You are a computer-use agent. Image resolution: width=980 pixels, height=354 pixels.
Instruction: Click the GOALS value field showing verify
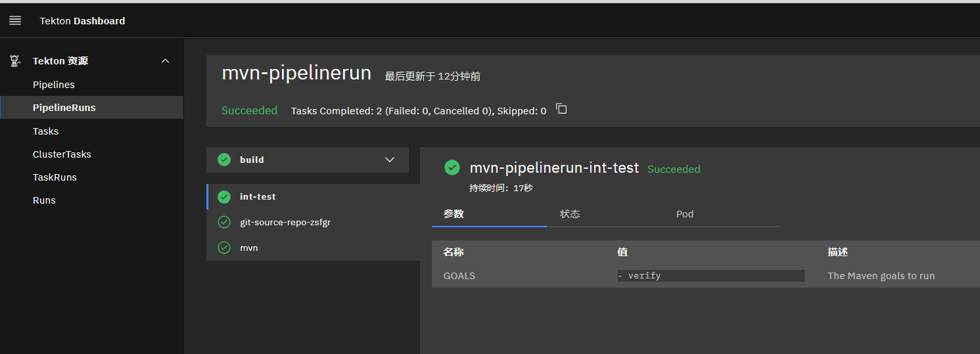(x=710, y=276)
